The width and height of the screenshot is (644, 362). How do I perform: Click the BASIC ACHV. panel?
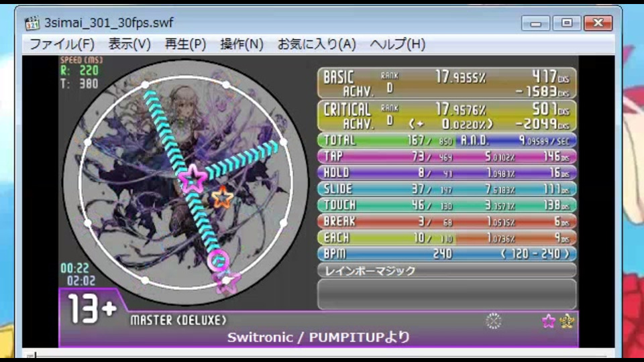(447, 83)
